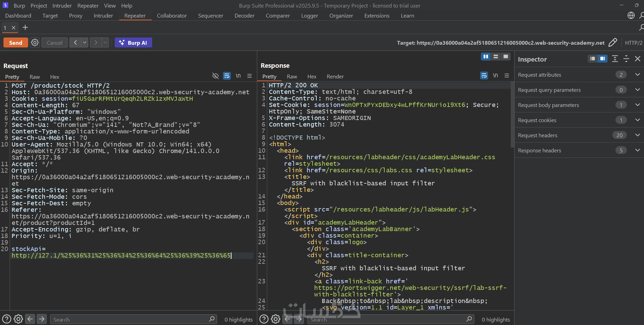
Task: Switch to the Decoder tab
Action: (x=245, y=16)
